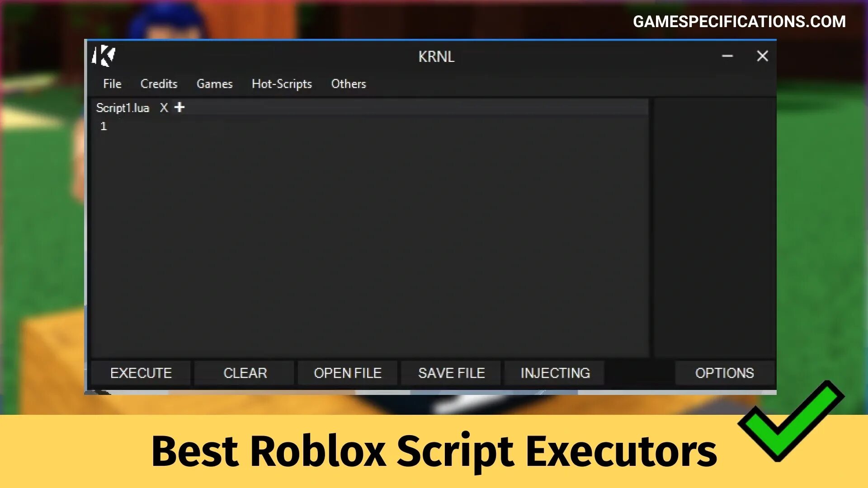Expand the Others dropdown menu
The height and width of the screenshot is (488, 868).
tap(348, 84)
